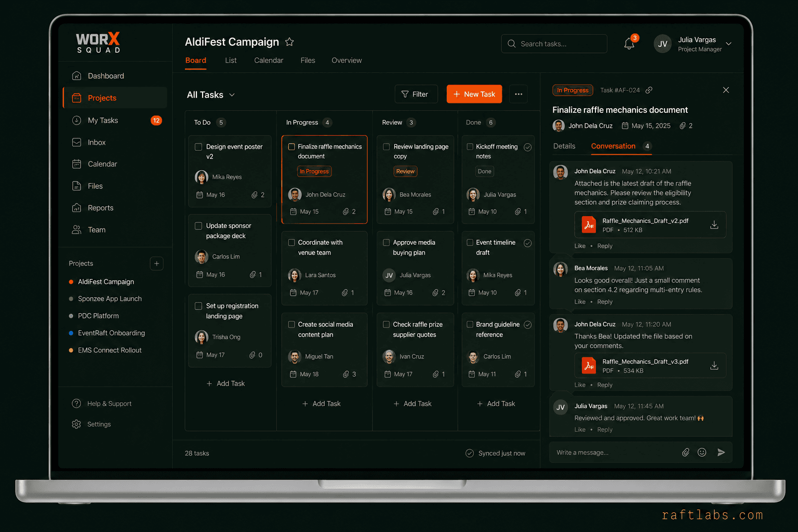Check the Review landing page copy checkbox
Screen dimensions: 798x532
(386, 147)
